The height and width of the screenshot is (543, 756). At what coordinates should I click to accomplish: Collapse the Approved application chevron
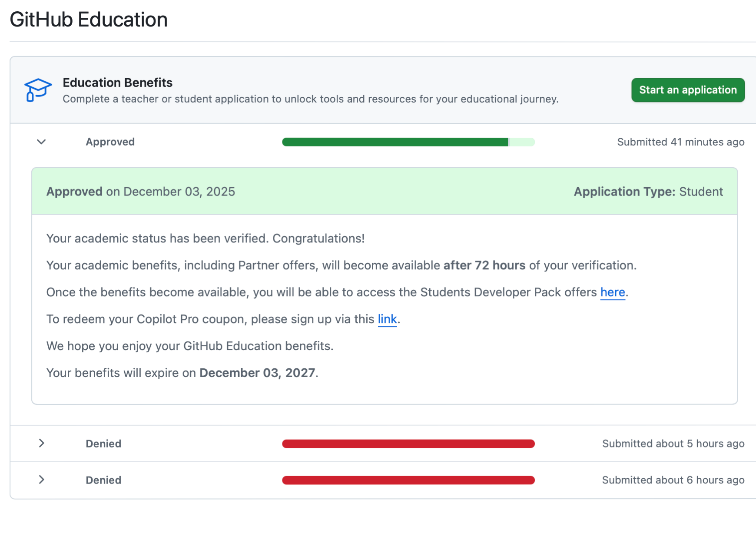point(41,142)
